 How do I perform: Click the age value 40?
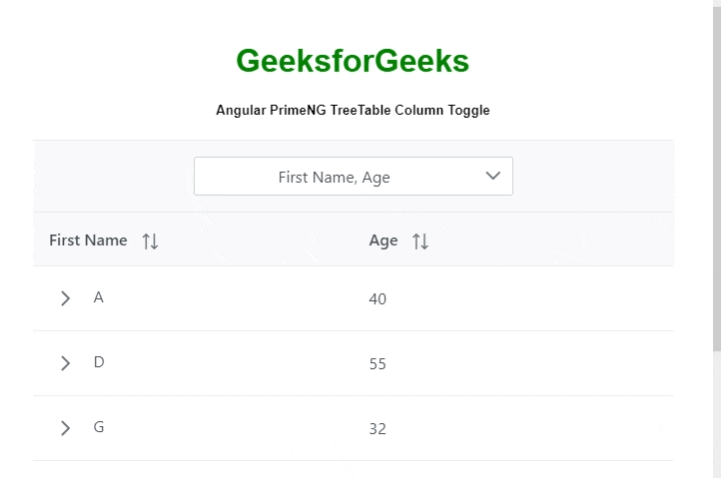377,299
